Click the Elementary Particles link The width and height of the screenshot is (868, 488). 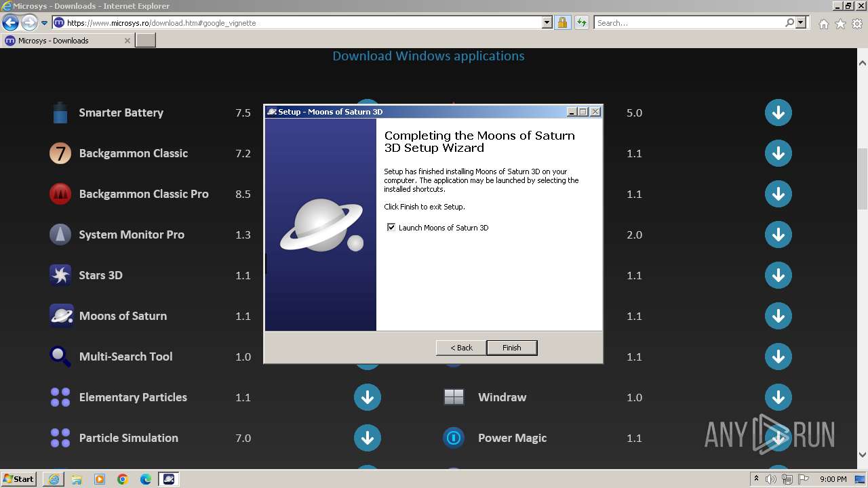(133, 397)
